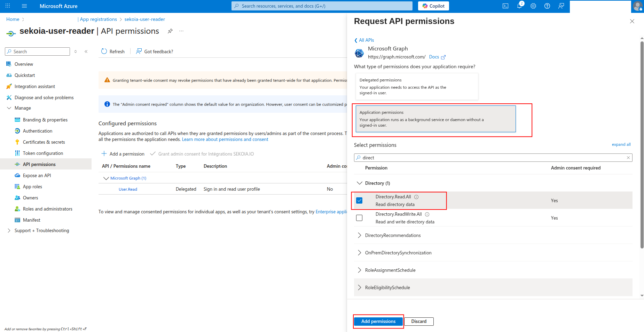Open the notifications bell
The width and height of the screenshot is (644, 332).
[x=519, y=6]
